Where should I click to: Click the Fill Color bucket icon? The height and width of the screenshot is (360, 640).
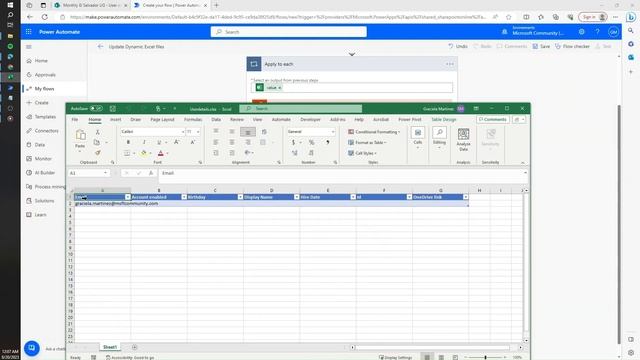[x=143, y=153]
